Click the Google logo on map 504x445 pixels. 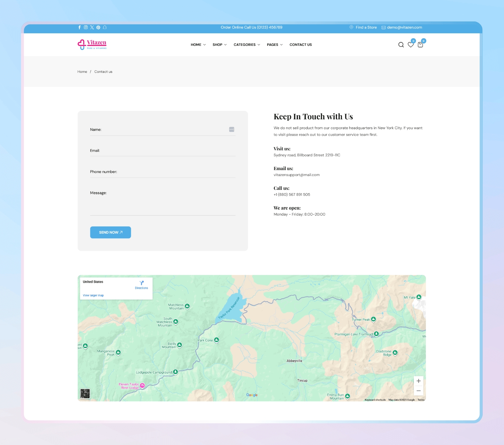pos(252,395)
